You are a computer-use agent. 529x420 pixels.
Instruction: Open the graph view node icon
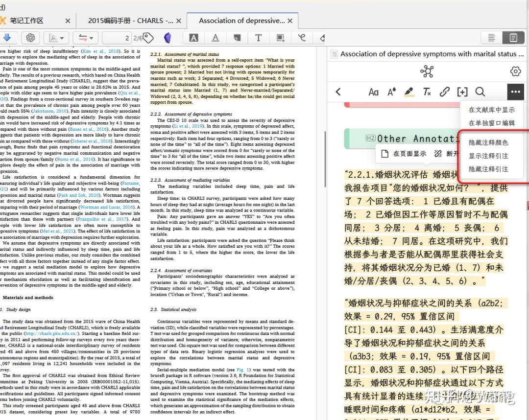[427, 71]
